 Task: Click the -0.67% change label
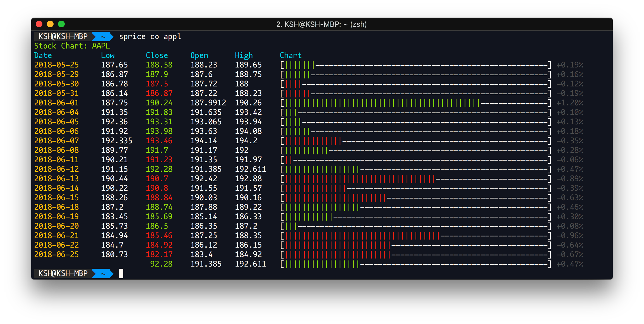pos(570,255)
